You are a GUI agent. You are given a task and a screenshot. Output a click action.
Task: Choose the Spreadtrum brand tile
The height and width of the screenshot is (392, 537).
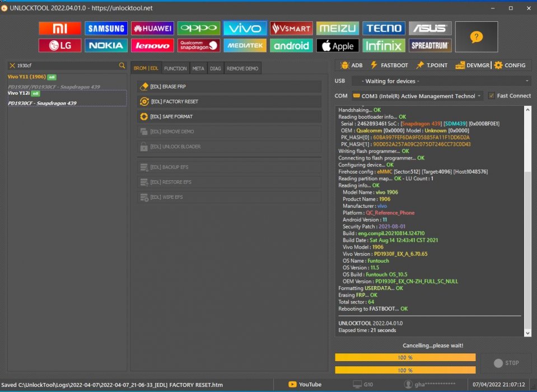pyautogui.click(x=430, y=45)
